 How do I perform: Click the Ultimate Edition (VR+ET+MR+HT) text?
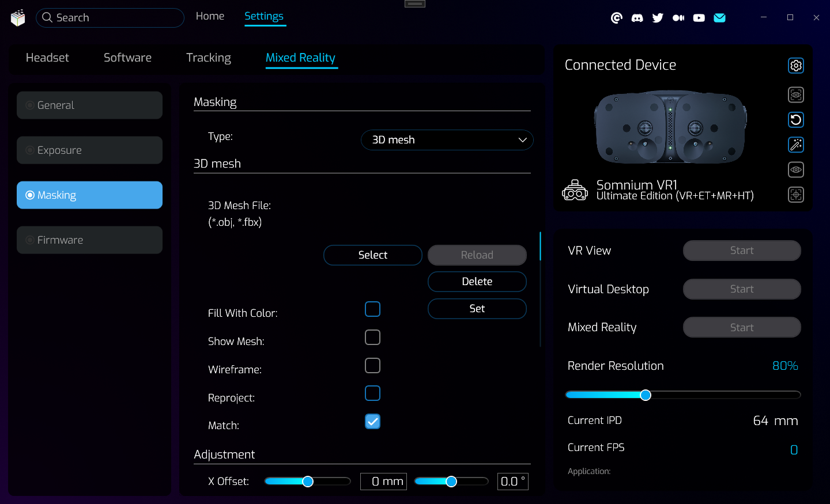(675, 196)
